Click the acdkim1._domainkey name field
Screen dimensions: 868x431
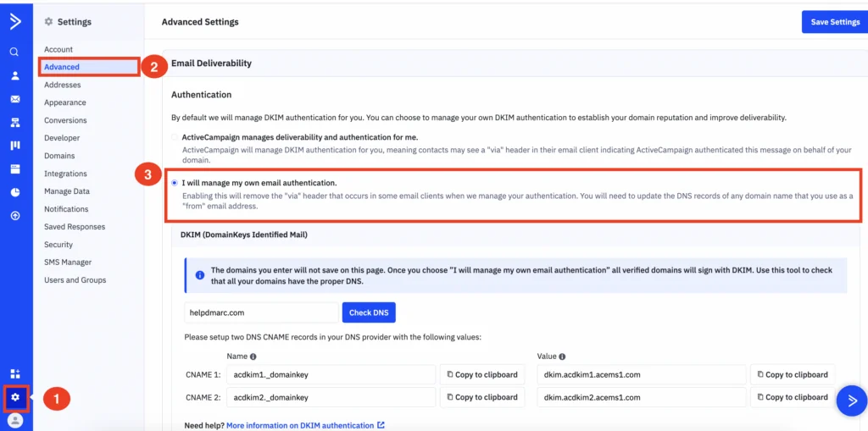click(331, 374)
